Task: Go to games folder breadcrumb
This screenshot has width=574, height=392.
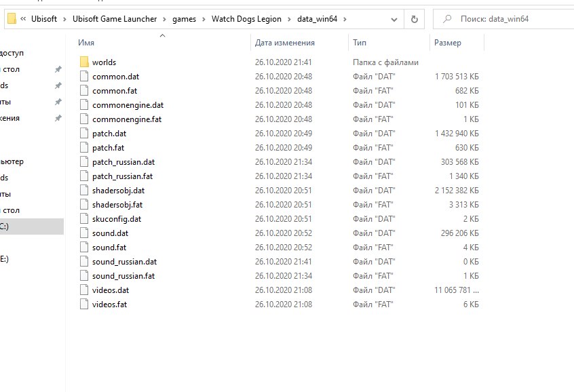Action: (x=184, y=20)
